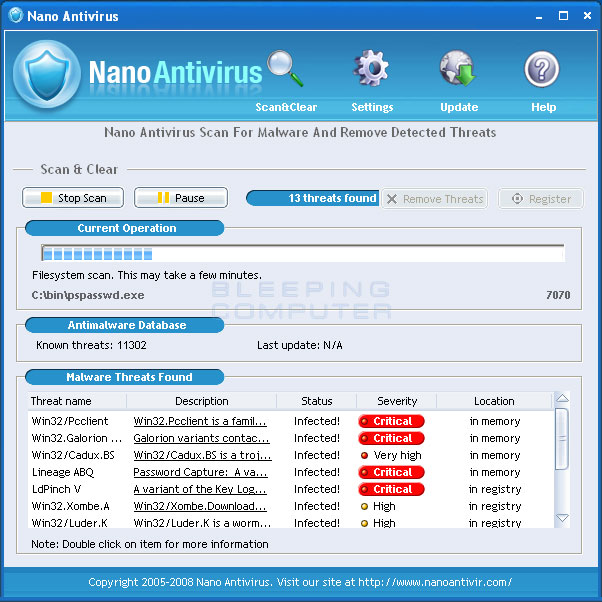Pause the running scan
The width and height of the screenshot is (602, 602).
pos(181,198)
